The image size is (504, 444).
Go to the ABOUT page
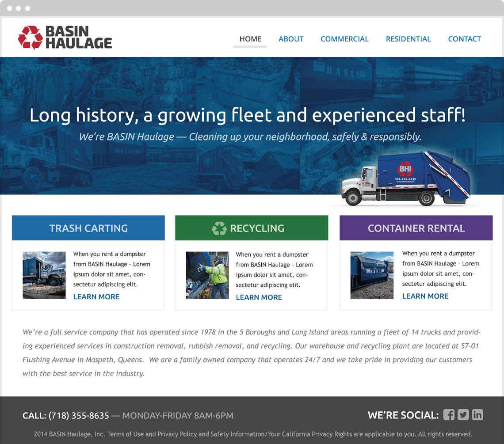coord(291,39)
